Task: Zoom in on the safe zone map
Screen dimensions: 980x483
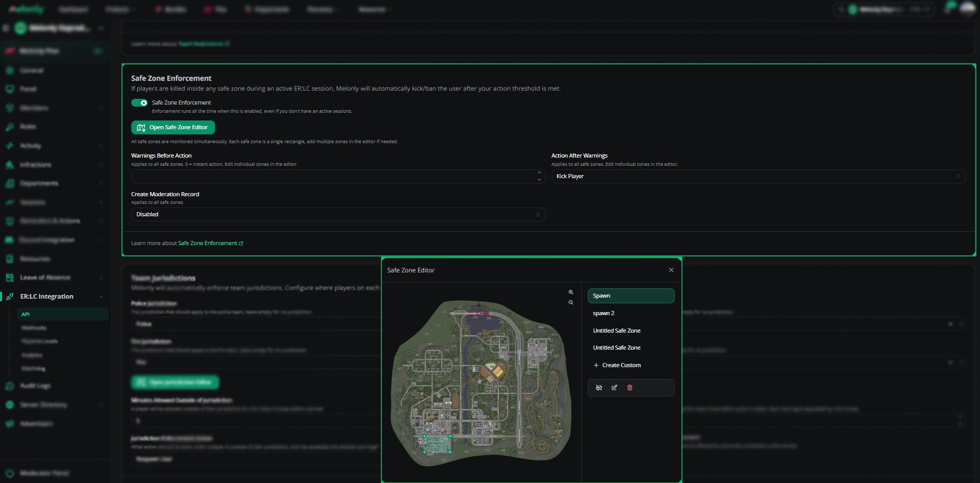Action: pos(571,292)
